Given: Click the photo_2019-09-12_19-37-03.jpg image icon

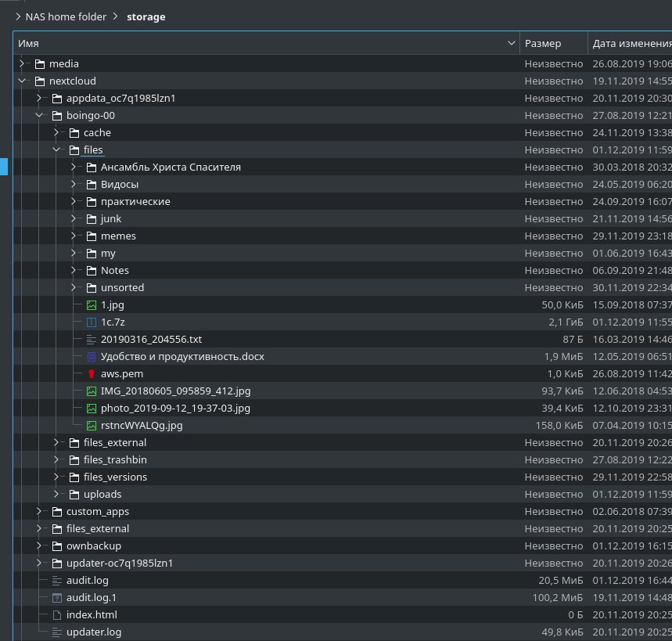Looking at the screenshot, I should pos(92,409).
